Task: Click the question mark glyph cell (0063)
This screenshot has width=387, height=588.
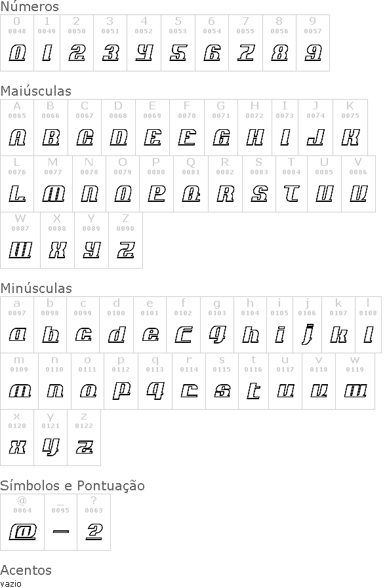Action: (94, 522)
